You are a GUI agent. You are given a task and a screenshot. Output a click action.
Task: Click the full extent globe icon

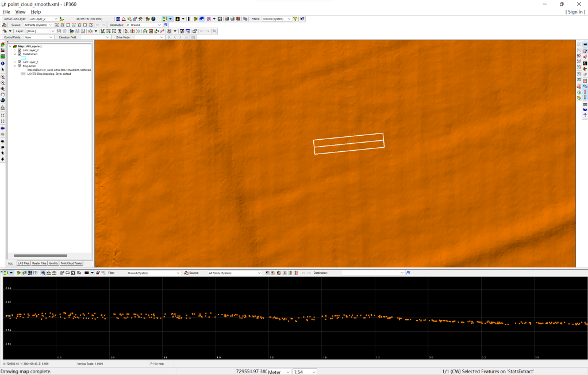[x=3, y=101]
